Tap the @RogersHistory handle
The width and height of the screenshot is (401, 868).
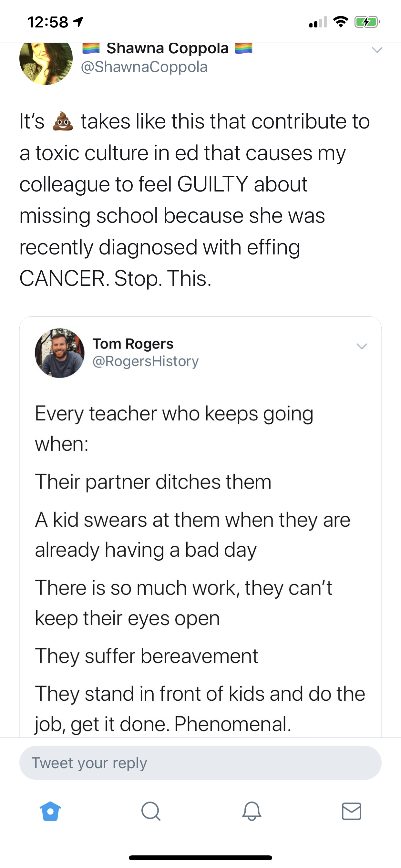(x=146, y=361)
